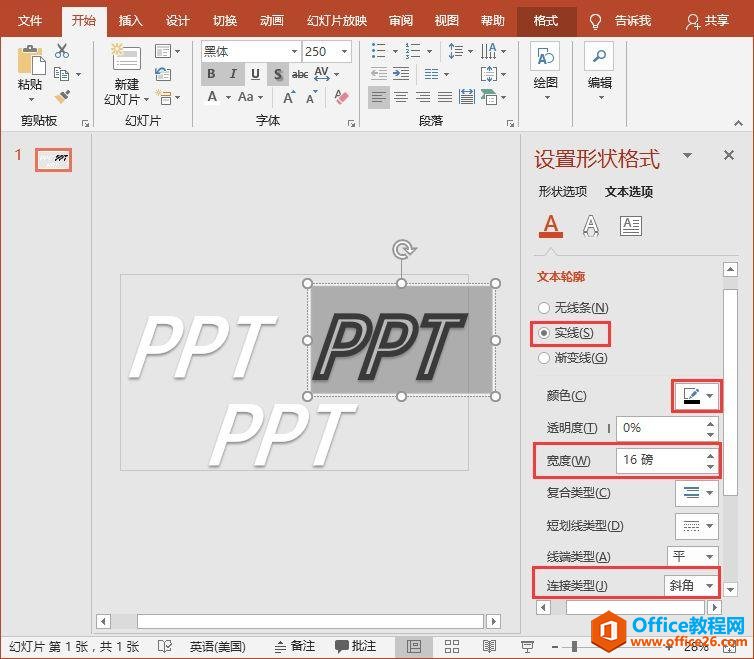Image resolution: width=754 pixels, height=659 pixels.
Task: Open the Text Effects icon tab
Action: click(x=591, y=226)
